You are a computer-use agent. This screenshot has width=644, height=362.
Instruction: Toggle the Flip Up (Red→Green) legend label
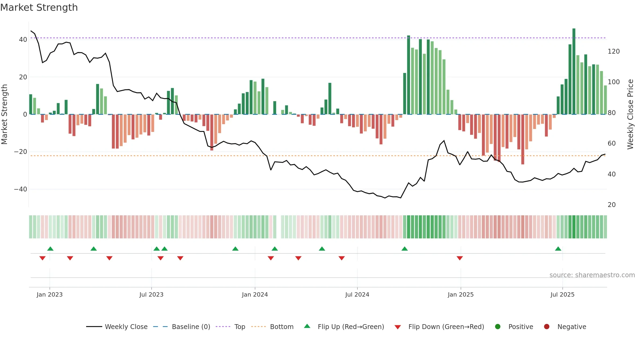click(351, 327)
